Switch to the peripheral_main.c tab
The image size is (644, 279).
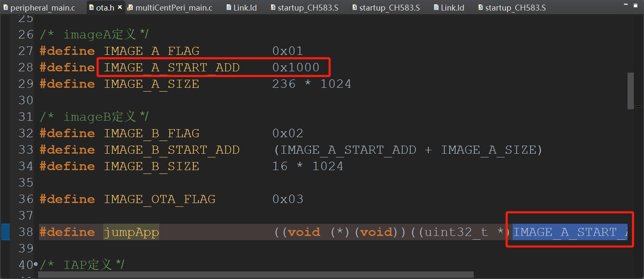click(42, 8)
